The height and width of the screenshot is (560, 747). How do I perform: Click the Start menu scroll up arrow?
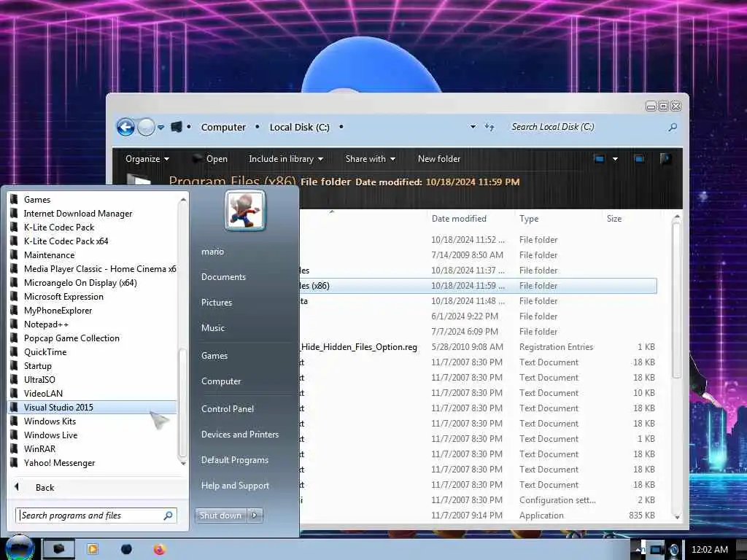(183, 199)
